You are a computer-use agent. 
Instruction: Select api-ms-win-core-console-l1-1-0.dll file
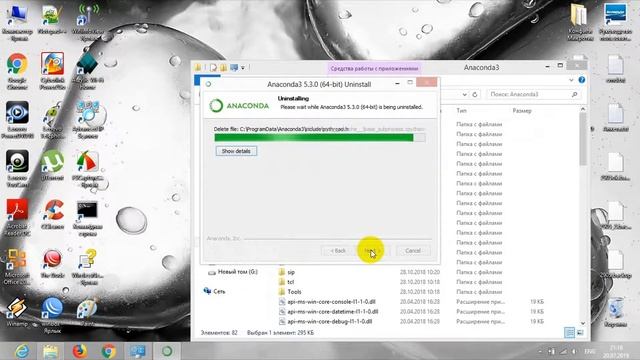pos(331,302)
